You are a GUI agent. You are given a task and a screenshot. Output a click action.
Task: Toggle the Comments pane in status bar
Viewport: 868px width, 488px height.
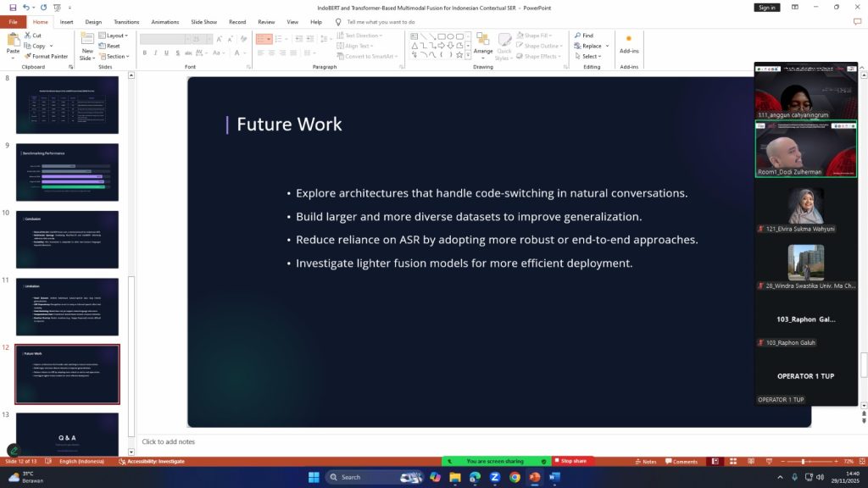coord(681,462)
